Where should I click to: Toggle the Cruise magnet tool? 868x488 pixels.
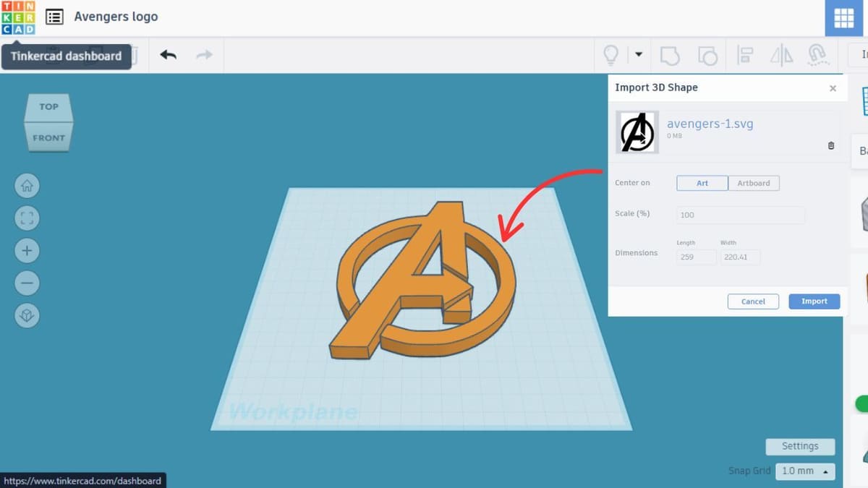(x=817, y=56)
